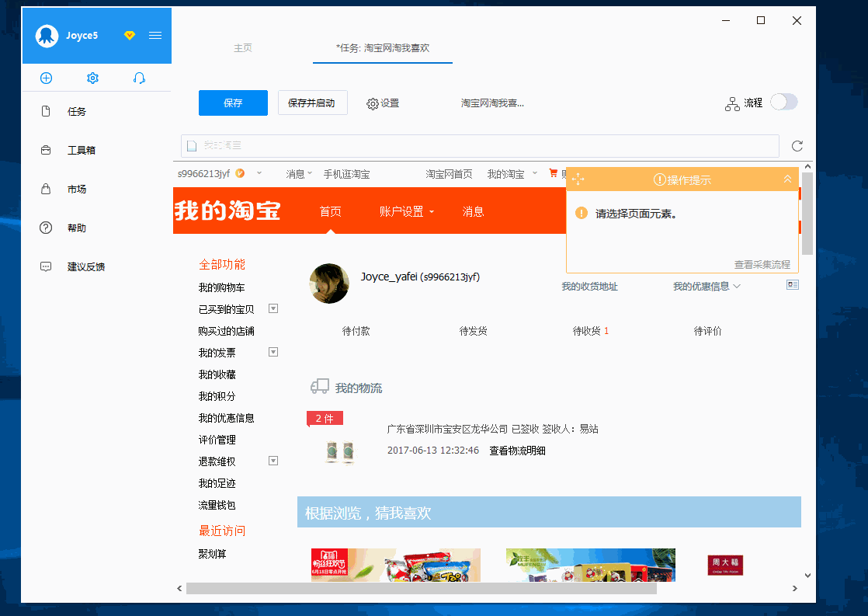Click the headset support icon
The width and height of the screenshot is (868, 616).
click(x=139, y=78)
